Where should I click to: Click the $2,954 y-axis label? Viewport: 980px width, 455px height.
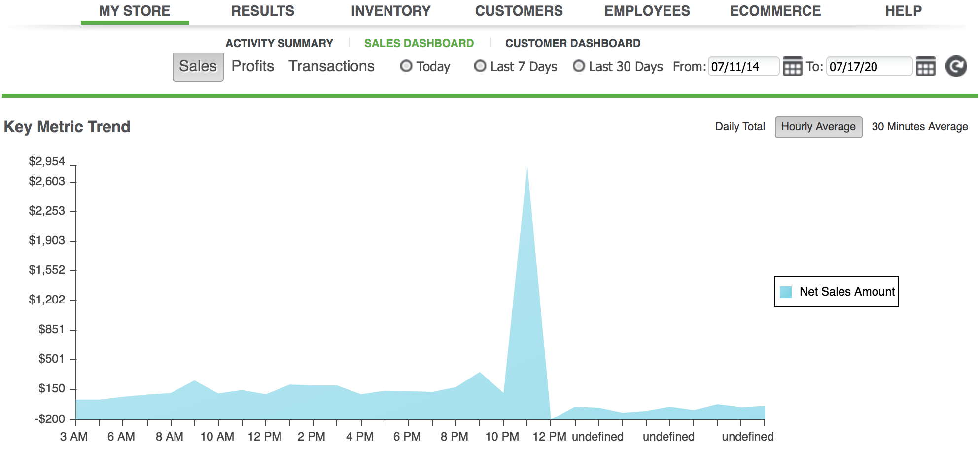pos(47,161)
